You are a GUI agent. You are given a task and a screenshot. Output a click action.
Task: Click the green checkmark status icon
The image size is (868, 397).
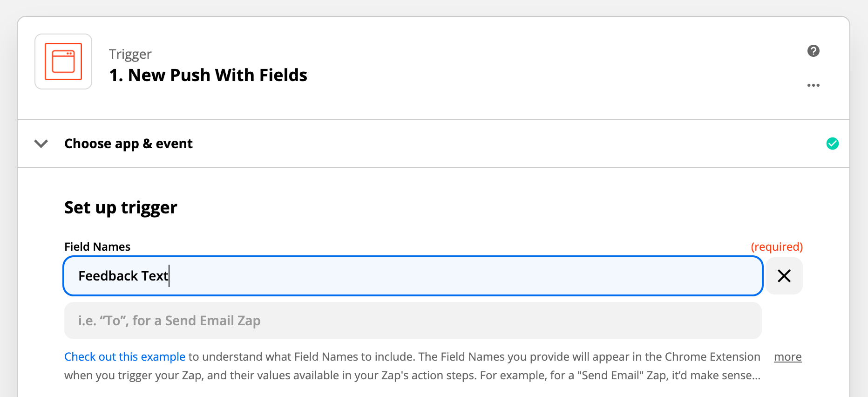[x=832, y=144]
